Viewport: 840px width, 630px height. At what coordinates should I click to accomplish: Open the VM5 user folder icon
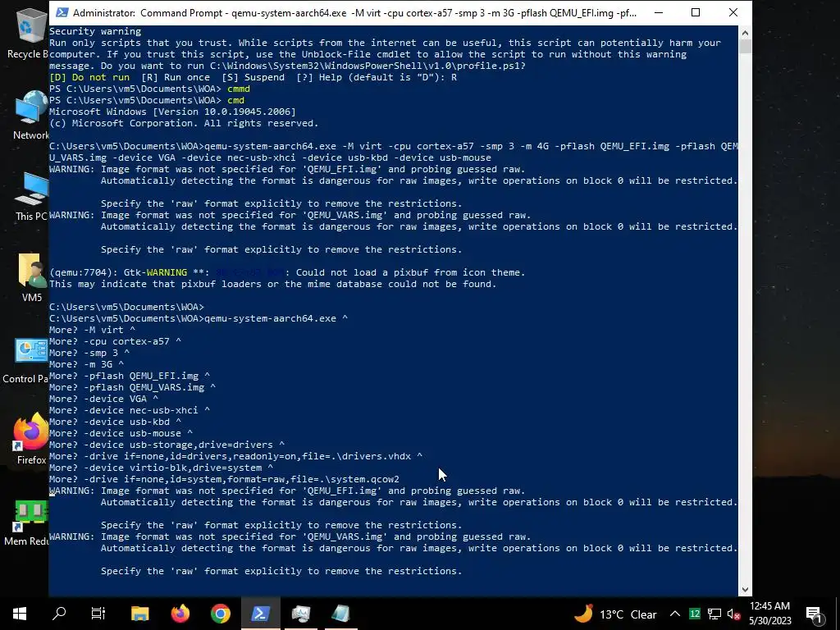(x=32, y=277)
